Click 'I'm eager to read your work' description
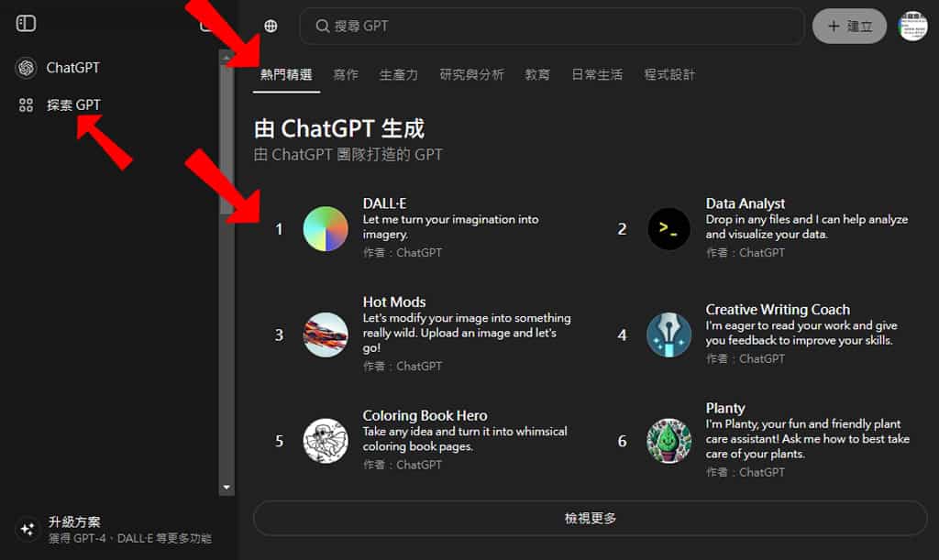939x560 pixels. (x=801, y=334)
